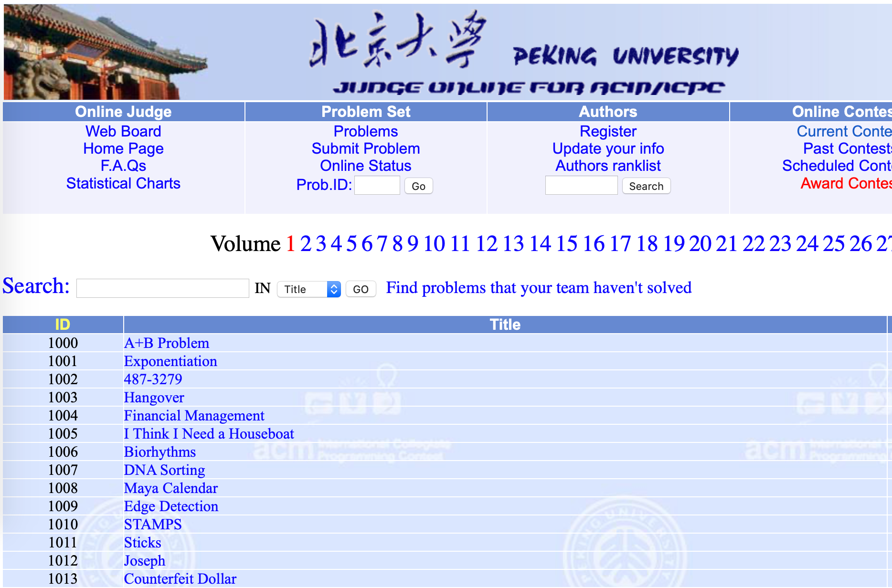Click the problem Search text field
Viewport: 892px width, 588px height.
[163, 288]
